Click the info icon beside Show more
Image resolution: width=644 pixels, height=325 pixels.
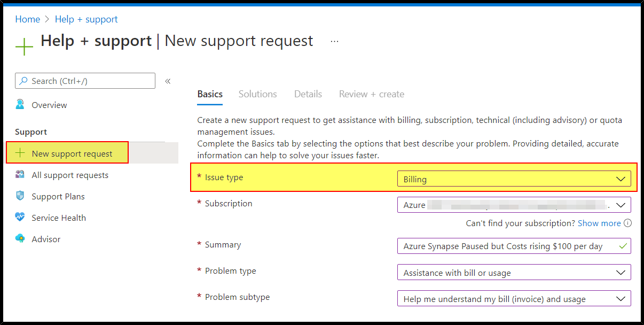point(628,223)
